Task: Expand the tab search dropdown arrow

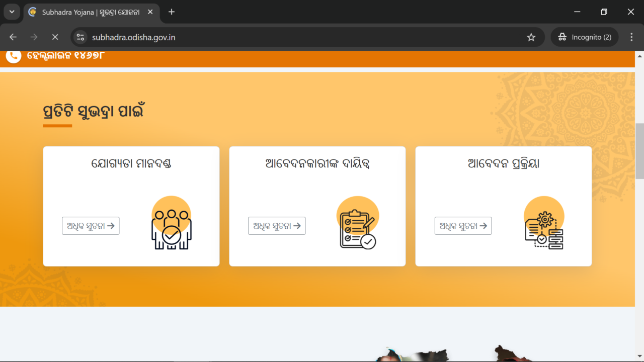Action: (12, 12)
